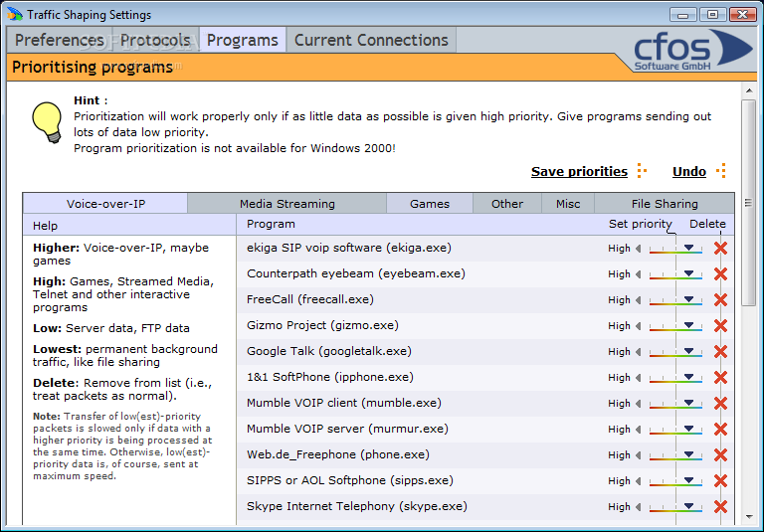
Task: Delete ekiga SIP voip software entry
Action: [x=720, y=249]
